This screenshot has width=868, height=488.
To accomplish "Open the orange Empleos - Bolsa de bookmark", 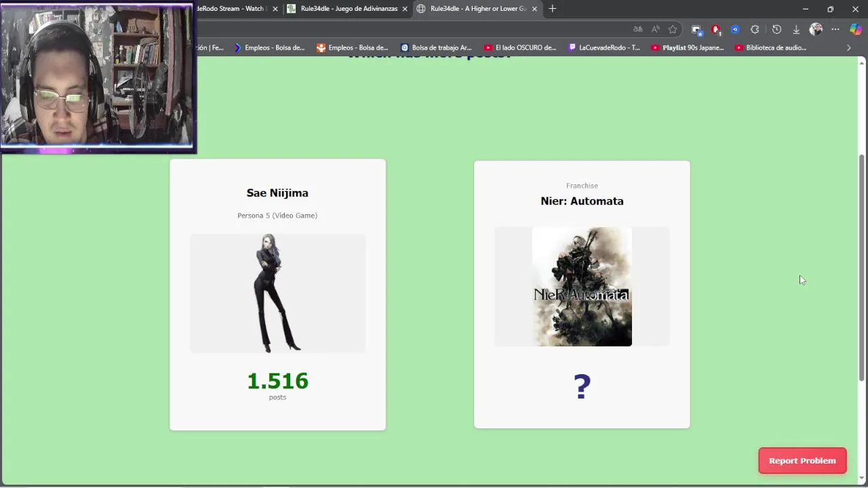I will click(353, 47).
